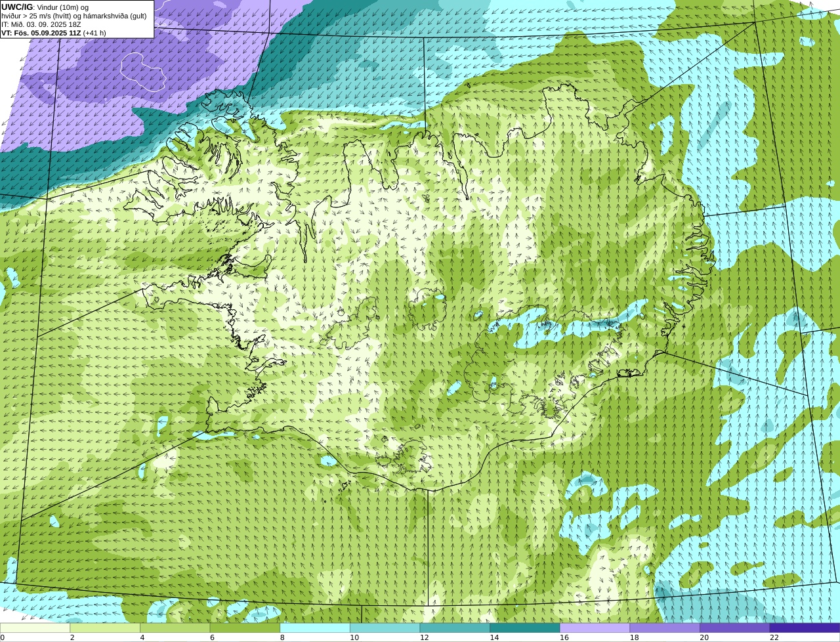Click the white gust contour in the purple area
The image size is (840, 642).
pos(143,71)
